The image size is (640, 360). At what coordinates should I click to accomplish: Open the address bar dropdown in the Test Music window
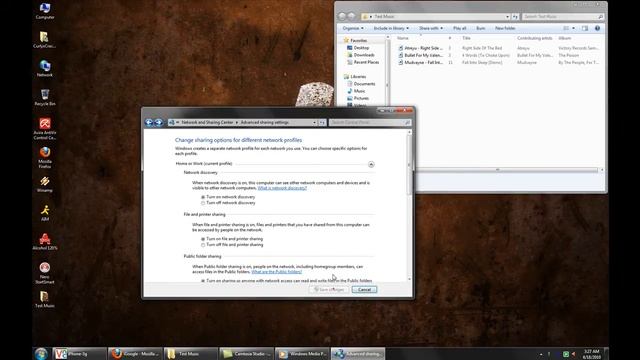click(x=507, y=17)
